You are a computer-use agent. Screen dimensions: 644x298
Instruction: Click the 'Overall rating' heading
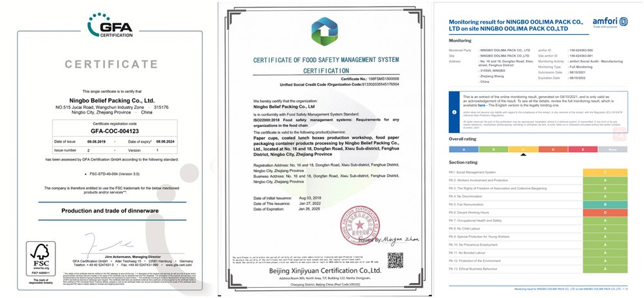point(462,139)
